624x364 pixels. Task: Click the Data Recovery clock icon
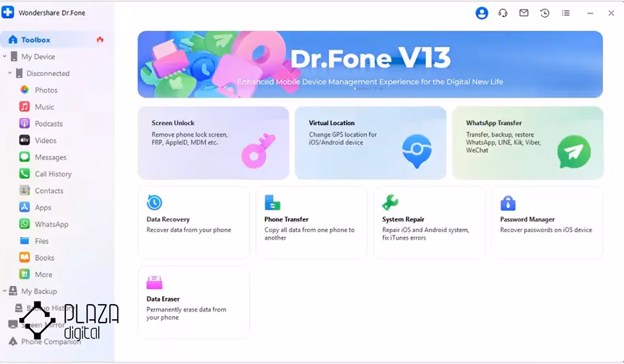(x=154, y=202)
